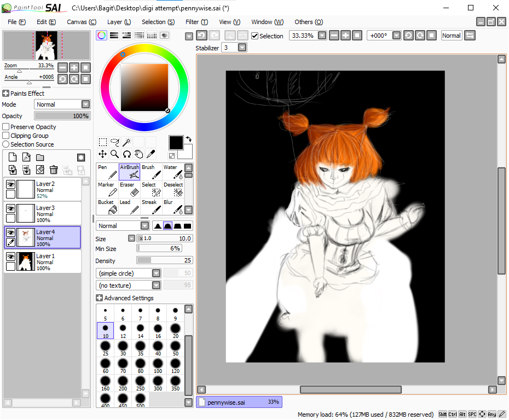Toggle Preserve Opacity checkbox
The image size is (509, 420).
pyautogui.click(x=6, y=127)
